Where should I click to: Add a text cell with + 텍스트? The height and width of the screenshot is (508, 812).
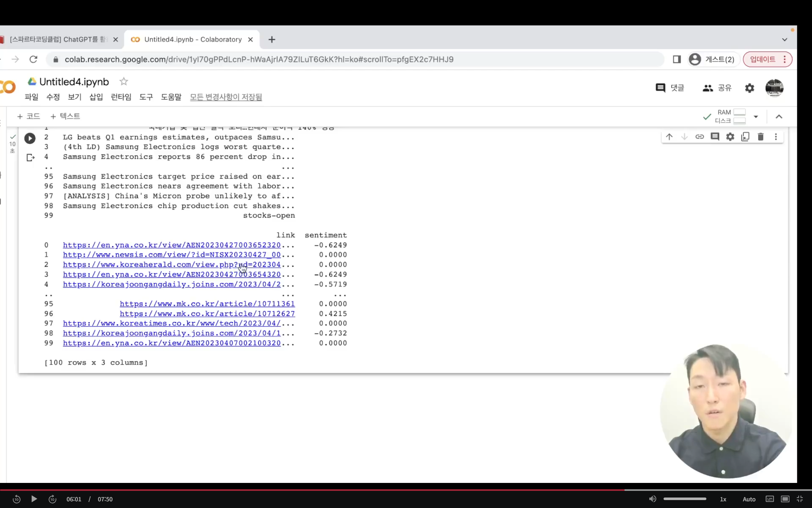(65, 116)
